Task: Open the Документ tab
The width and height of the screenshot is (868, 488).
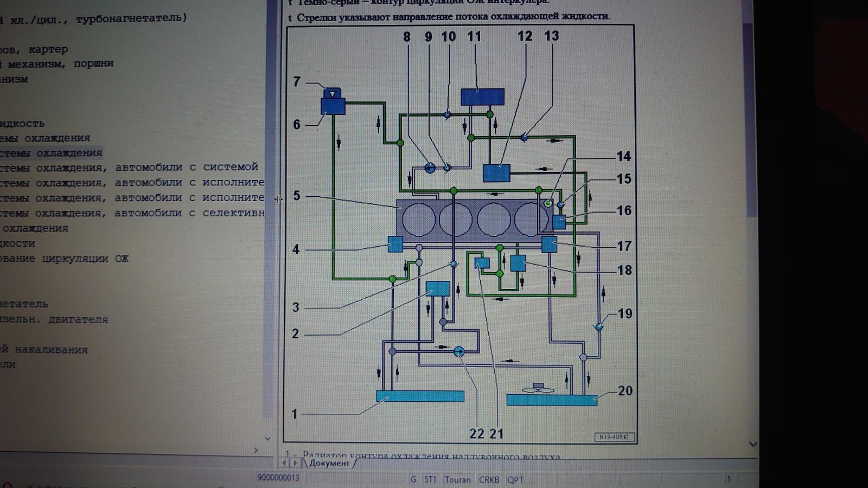Action: point(330,463)
